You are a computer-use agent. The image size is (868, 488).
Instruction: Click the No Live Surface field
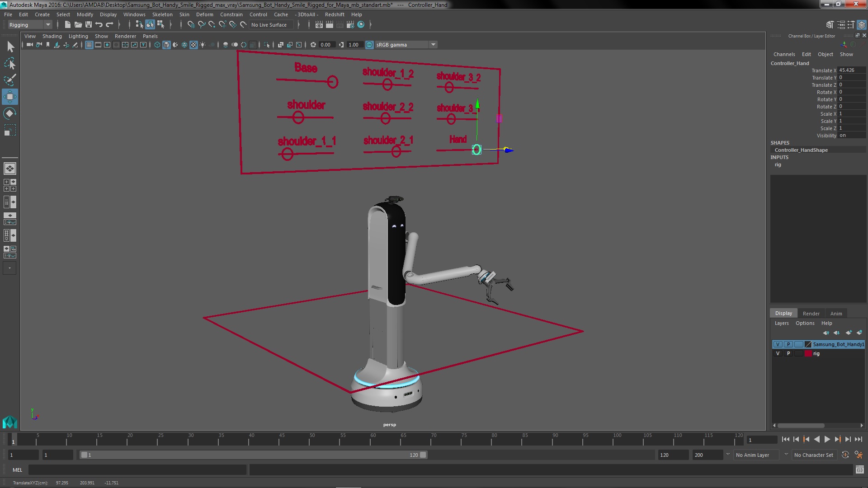point(271,25)
